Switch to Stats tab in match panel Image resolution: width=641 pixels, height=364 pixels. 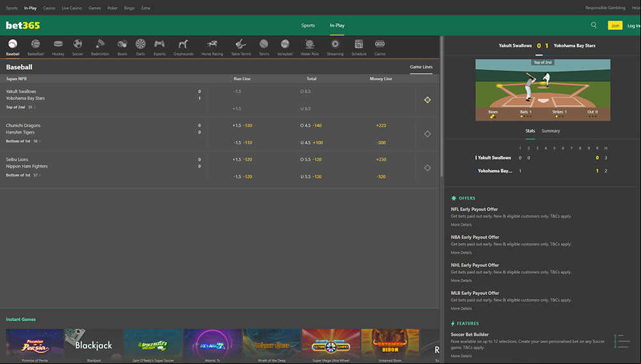click(x=530, y=131)
